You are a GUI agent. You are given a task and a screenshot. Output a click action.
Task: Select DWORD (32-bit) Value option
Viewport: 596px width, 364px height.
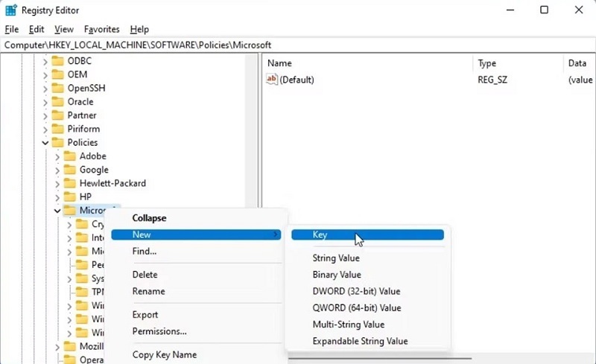(x=356, y=291)
